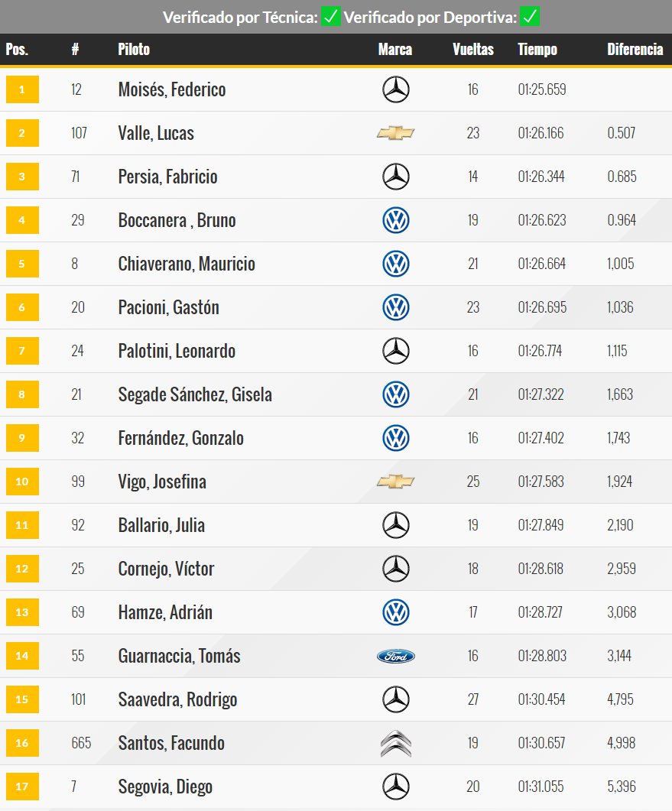Click the Chevrolet logo next to Valle, Lucas
672x811 pixels.
396,133
